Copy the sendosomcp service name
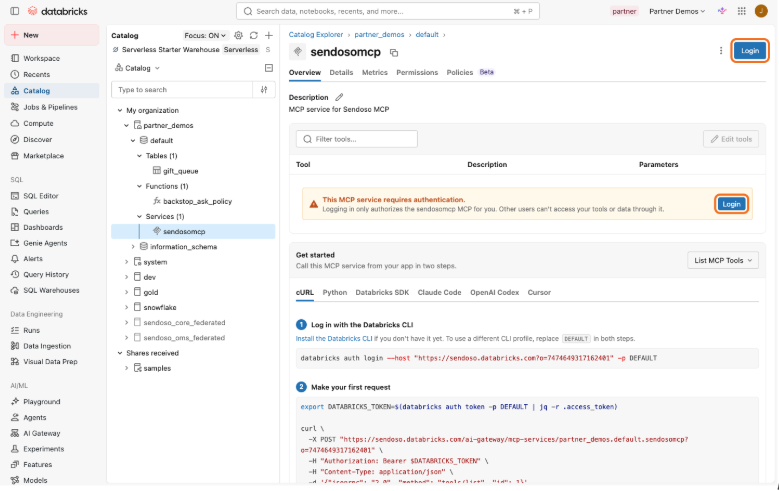Screen dimensions: 779x491 [394, 53]
